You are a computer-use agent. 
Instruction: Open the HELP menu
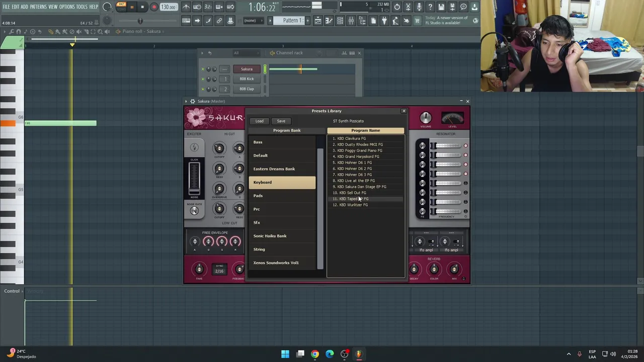[x=94, y=7]
